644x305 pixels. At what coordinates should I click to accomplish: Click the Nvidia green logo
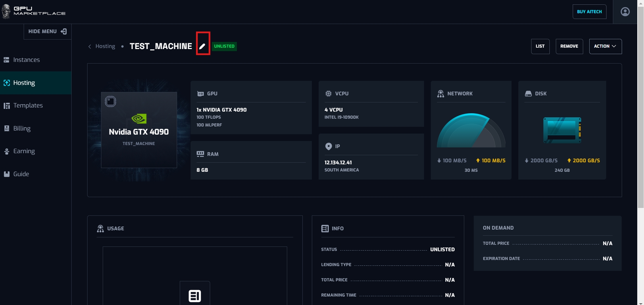pos(139,119)
